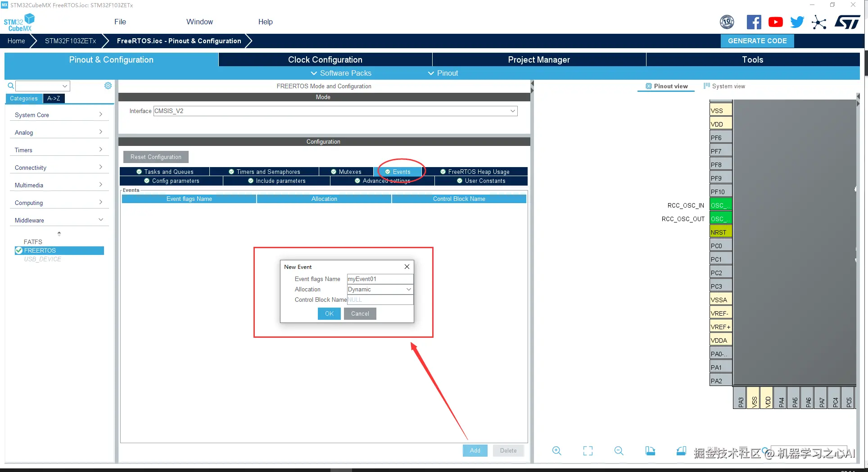
Task: Select the RCC_OSC_OUT green pin
Action: point(721,219)
